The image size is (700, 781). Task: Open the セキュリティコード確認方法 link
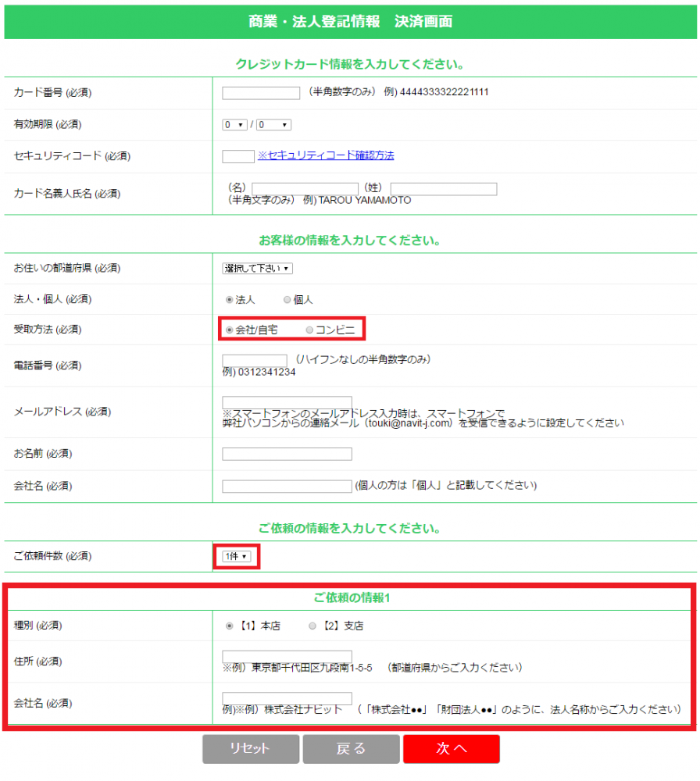(326, 155)
